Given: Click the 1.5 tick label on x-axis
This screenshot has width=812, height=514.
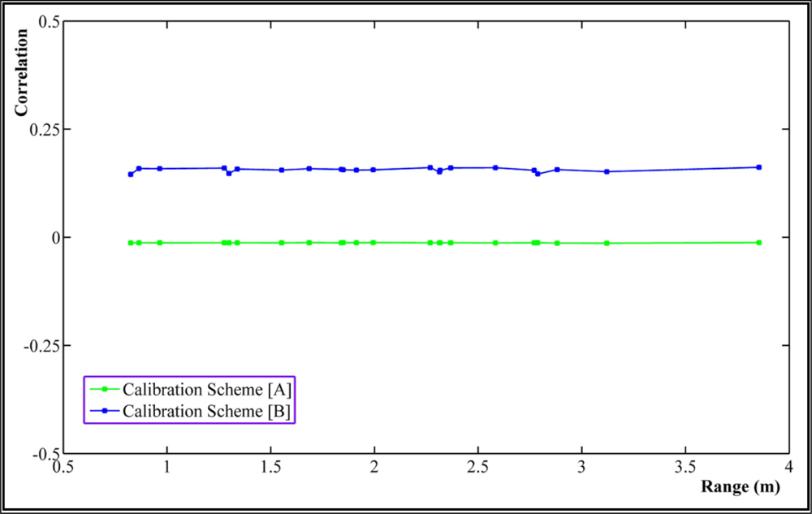Looking at the screenshot, I should (270, 469).
